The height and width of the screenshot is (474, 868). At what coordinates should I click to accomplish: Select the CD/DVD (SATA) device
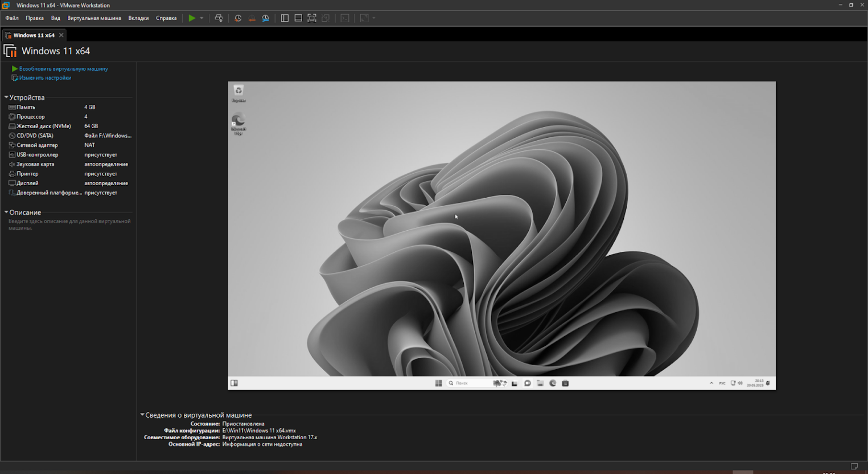pos(69,136)
